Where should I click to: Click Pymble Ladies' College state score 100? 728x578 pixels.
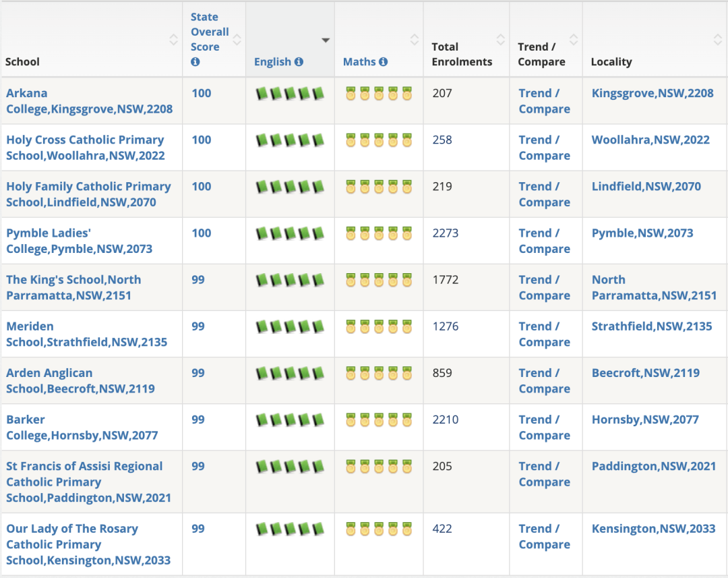202,233
